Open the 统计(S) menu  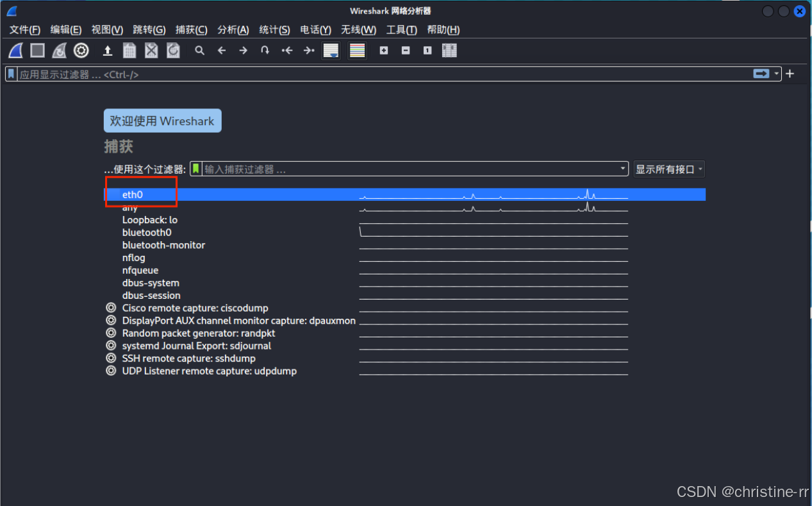[x=274, y=30]
